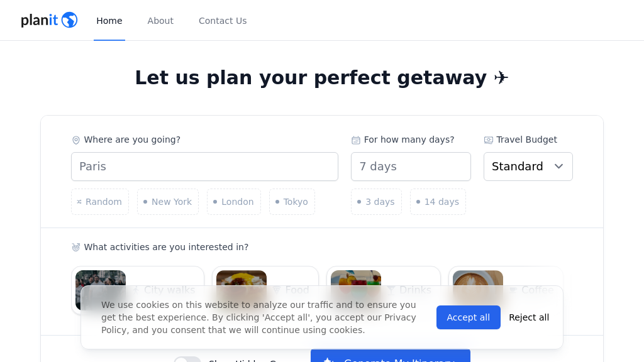This screenshot has width=644, height=362.
Task: Toggle the Show Hidden Gems switch
Action: pos(187,359)
